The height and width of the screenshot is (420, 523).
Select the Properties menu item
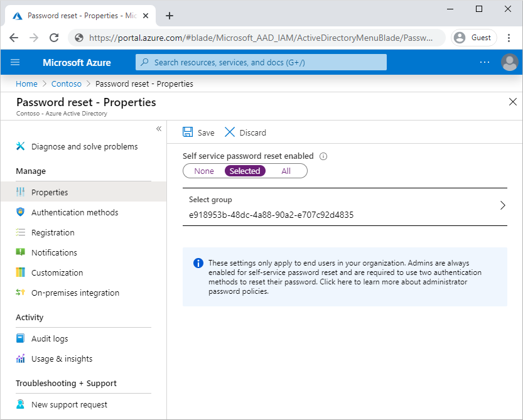(84, 192)
